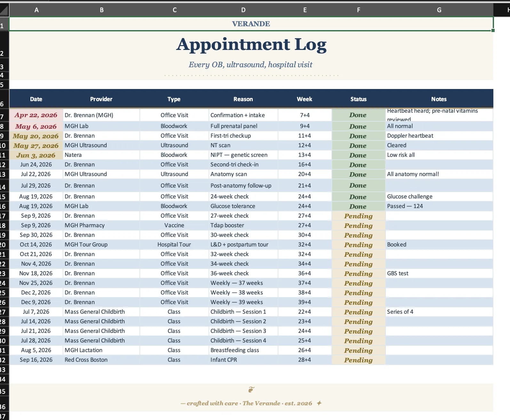Select the 28+4 week cell
This screenshot has width=510, height=420.
pyautogui.click(x=305, y=360)
